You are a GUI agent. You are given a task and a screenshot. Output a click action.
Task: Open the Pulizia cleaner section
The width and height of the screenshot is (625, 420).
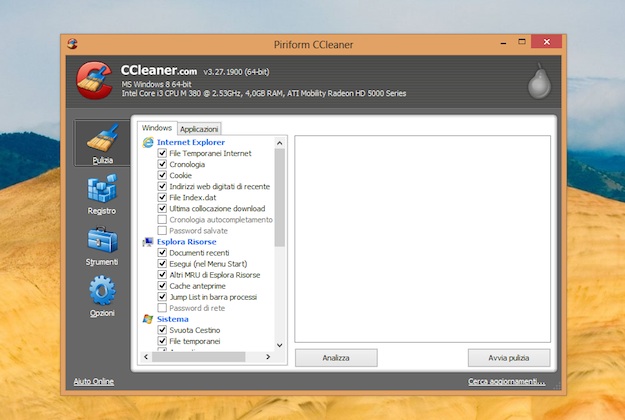click(101, 141)
